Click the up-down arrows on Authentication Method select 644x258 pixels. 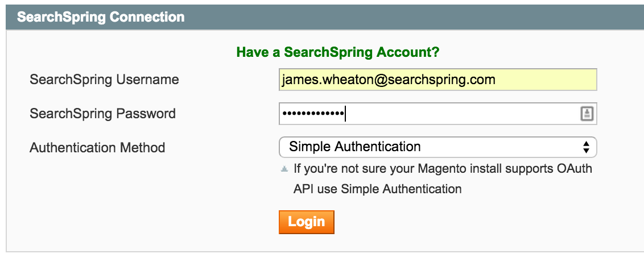click(x=586, y=147)
